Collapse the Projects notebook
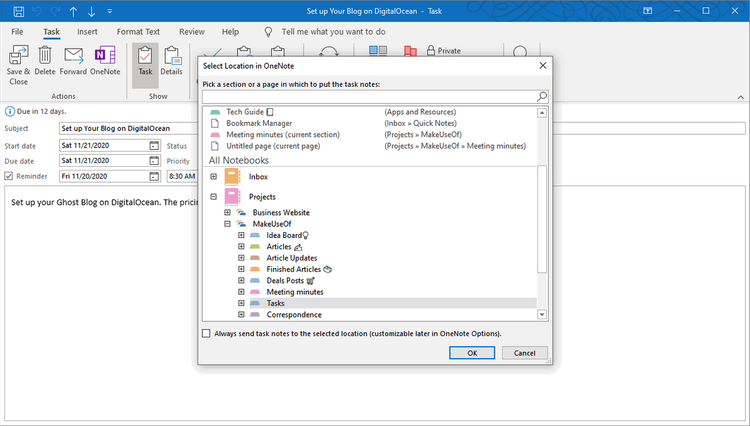This screenshot has height=426, width=750. click(x=214, y=197)
